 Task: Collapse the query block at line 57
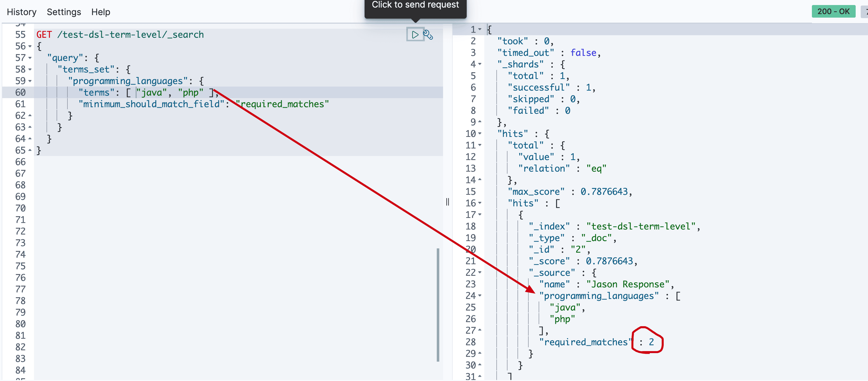[x=30, y=58]
